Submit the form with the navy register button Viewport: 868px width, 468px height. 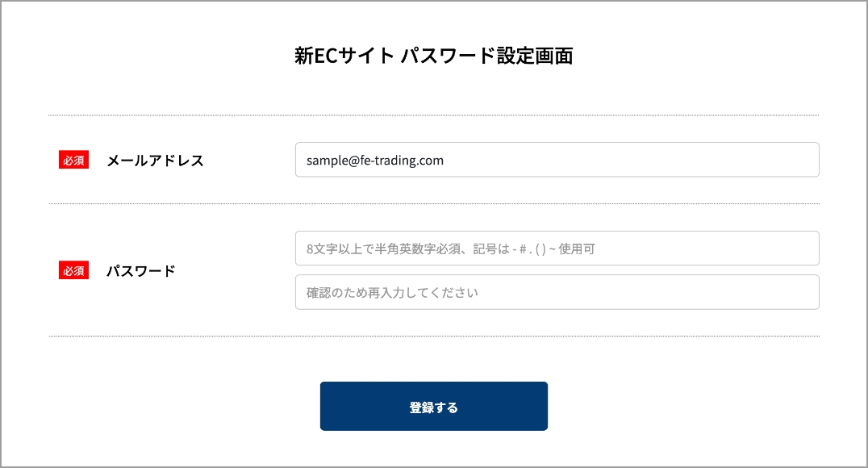click(433, 407)
